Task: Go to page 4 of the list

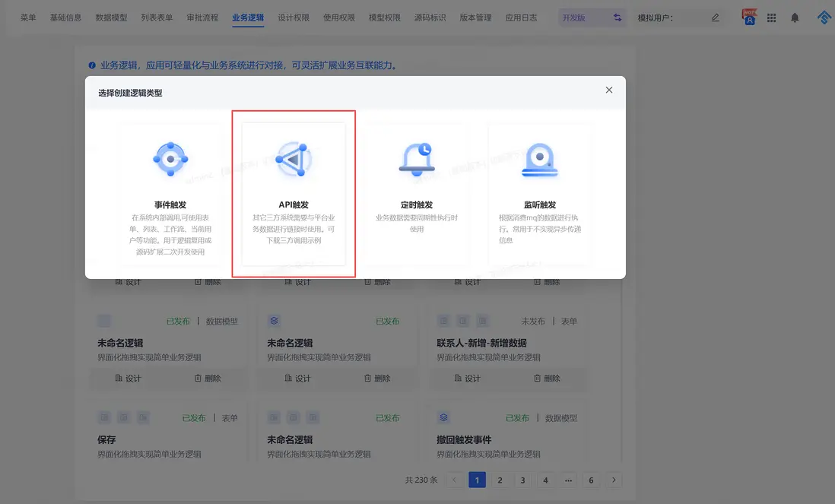Action: [x=545, y=480]
